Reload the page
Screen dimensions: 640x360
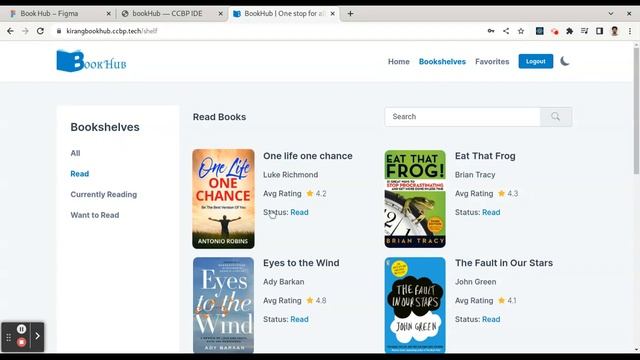tap(40, 31)
